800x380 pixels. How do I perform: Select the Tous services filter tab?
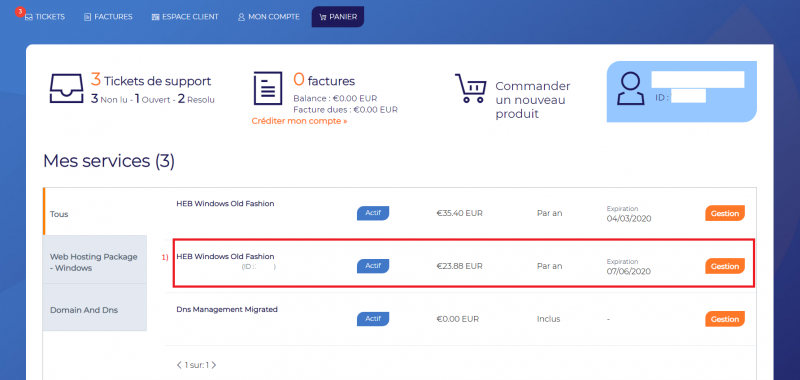click(95, 214)
